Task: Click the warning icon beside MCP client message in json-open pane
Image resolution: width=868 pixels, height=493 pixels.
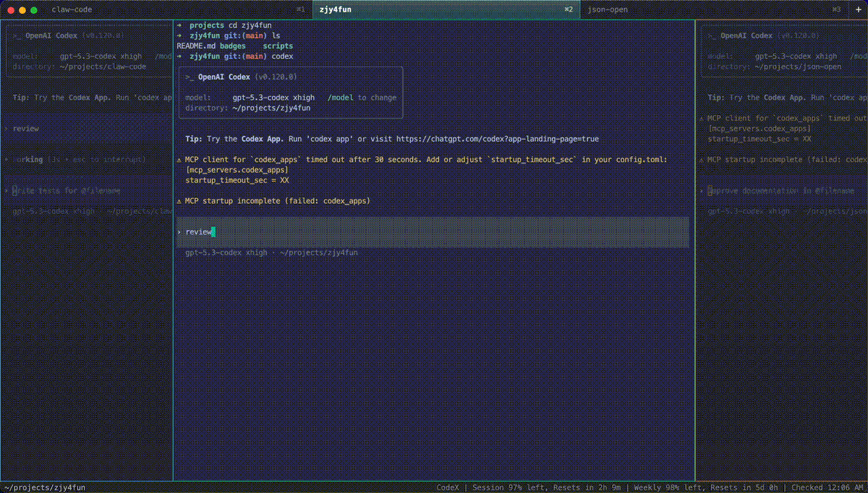Action: (x=702, y=118)
